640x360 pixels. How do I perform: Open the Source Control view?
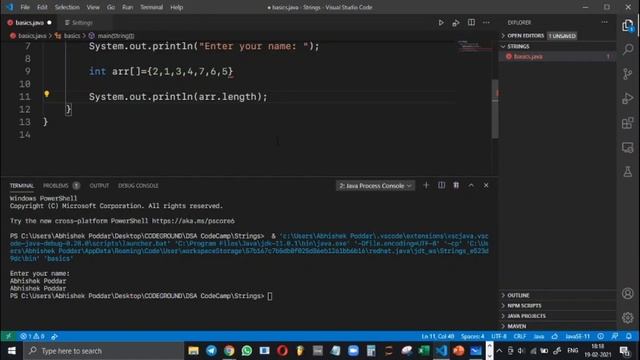628,74
